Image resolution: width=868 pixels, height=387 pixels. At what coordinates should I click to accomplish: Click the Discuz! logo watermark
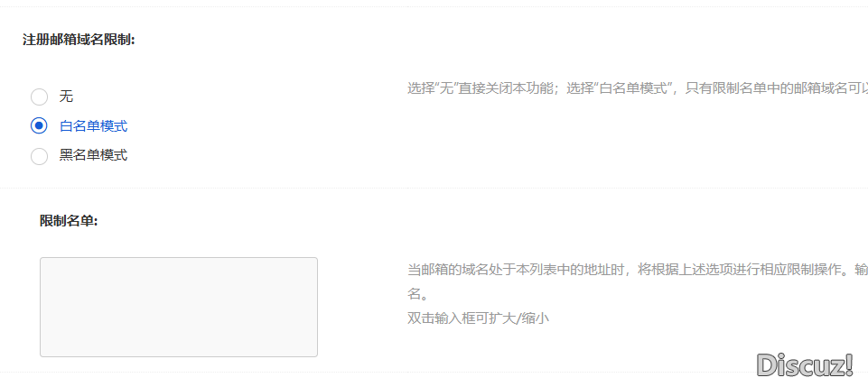point(805,364)
